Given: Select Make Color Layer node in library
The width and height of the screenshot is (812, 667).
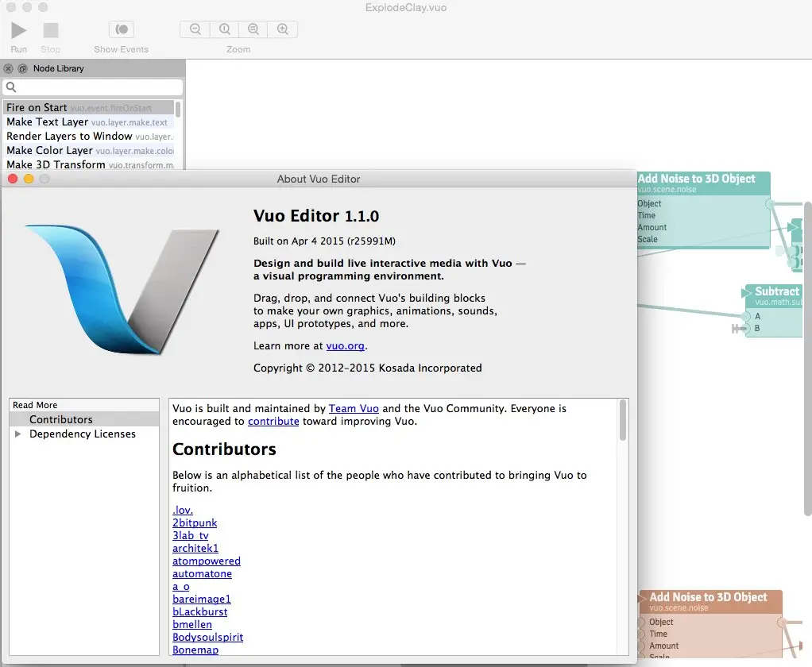Looking at the screenshot, I should (88, 151).
